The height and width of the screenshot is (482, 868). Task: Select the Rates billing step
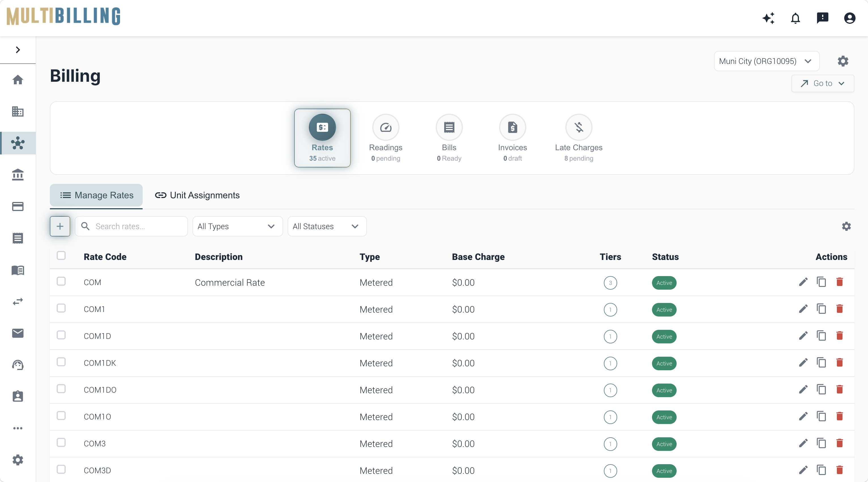[x=322, y=138]
